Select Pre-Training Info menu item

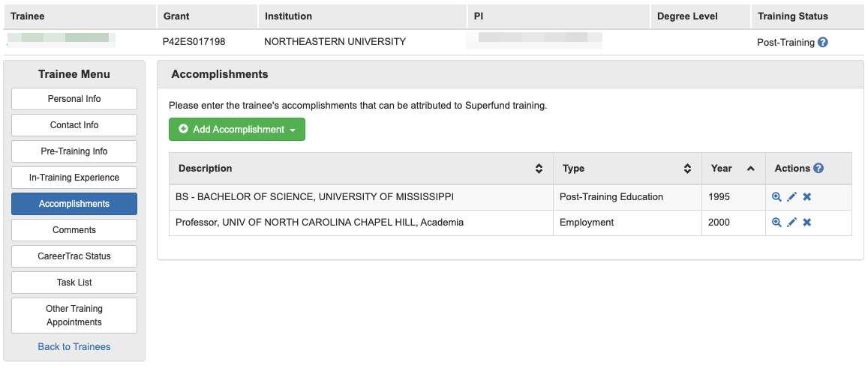(x=74, y=151)
